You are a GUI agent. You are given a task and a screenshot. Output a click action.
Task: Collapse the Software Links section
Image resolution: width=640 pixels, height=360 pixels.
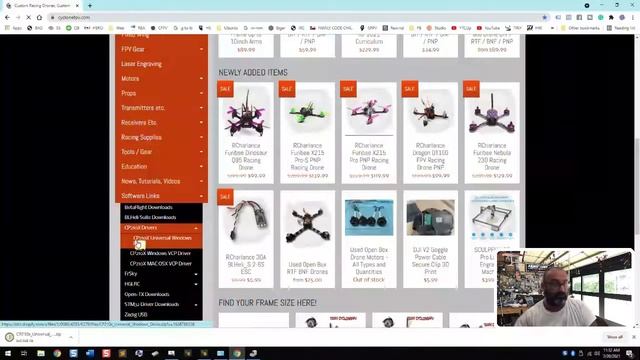[201, 196]
